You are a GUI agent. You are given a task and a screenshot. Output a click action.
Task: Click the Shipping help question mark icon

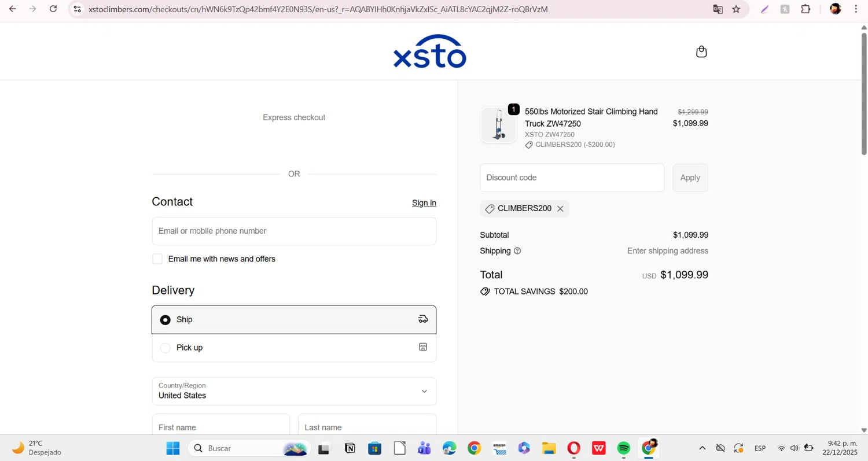click(517, 251)
